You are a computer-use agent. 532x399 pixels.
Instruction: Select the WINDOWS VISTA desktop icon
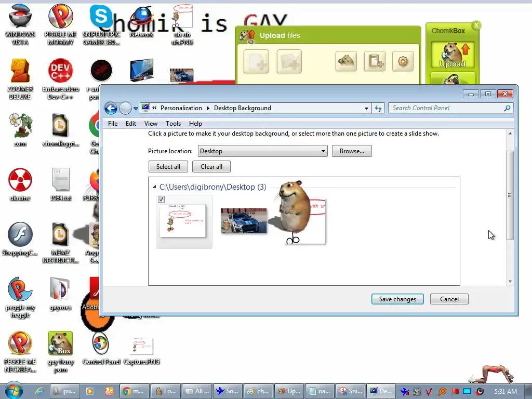coord(20,25)
